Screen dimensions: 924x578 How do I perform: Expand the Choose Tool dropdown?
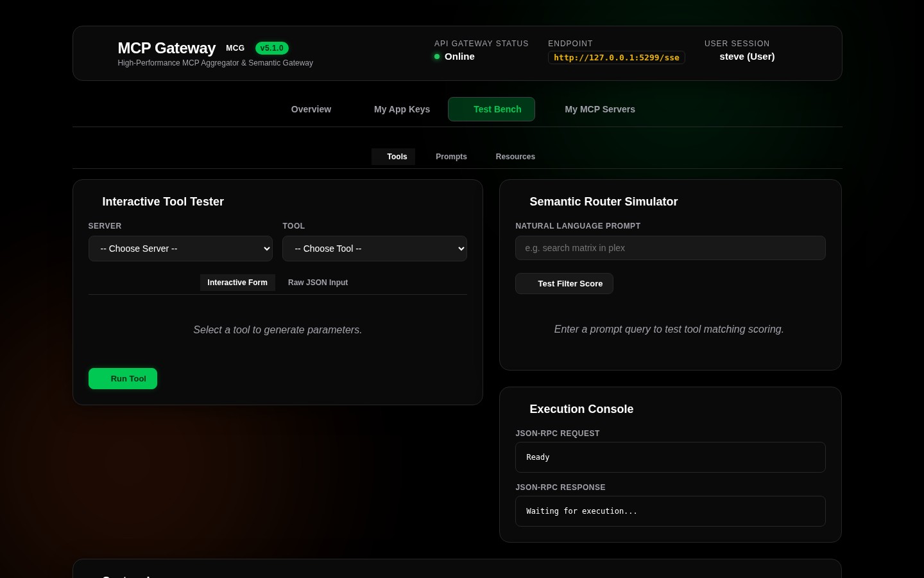click(375, 249)
